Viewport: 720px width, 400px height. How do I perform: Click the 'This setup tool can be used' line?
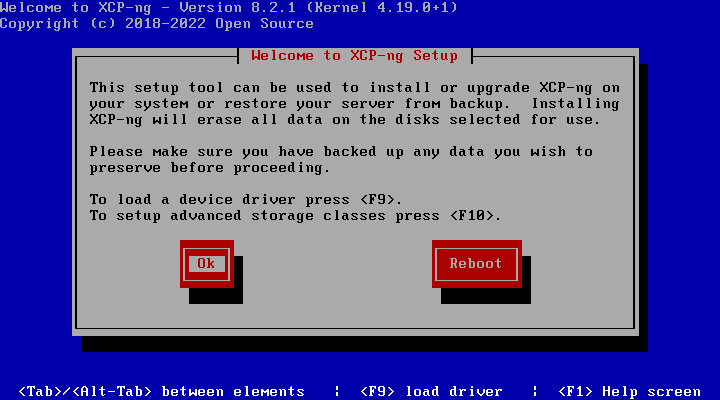tap(354, 87)
